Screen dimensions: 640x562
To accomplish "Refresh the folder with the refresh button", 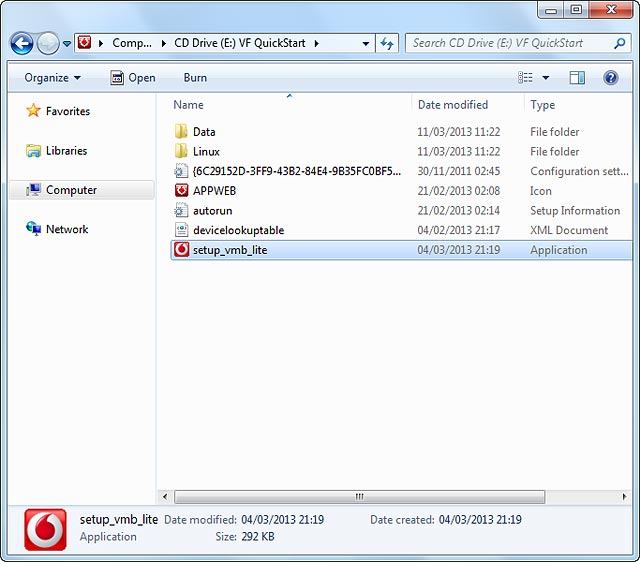I will [x=387, y=43].
